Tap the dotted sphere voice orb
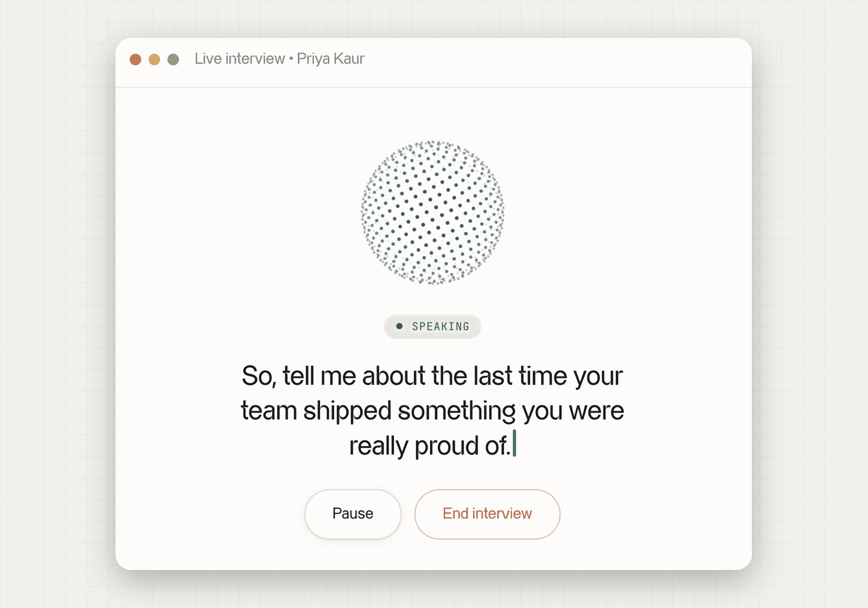Screen dimensions: 868x608 pyautogui.click(x=432, y=212)
